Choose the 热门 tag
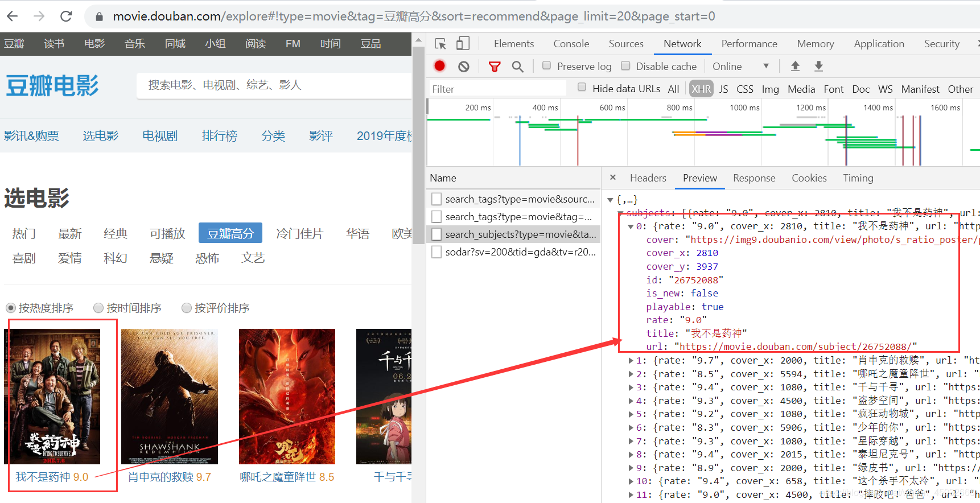 24,233
